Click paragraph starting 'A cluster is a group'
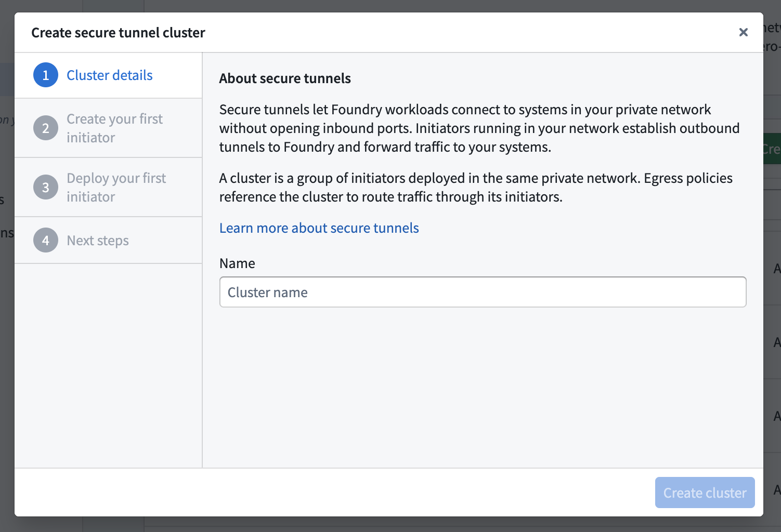Screen dimensions: 781x532 476,188
